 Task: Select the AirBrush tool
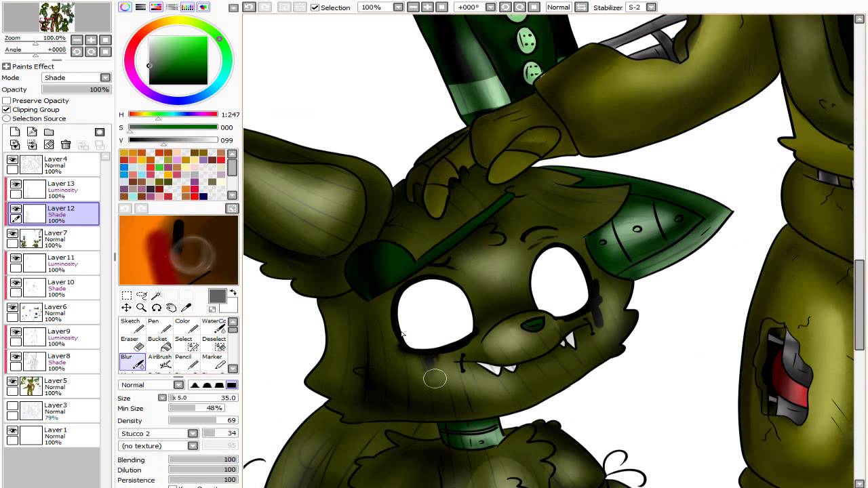tap(159, 361)
